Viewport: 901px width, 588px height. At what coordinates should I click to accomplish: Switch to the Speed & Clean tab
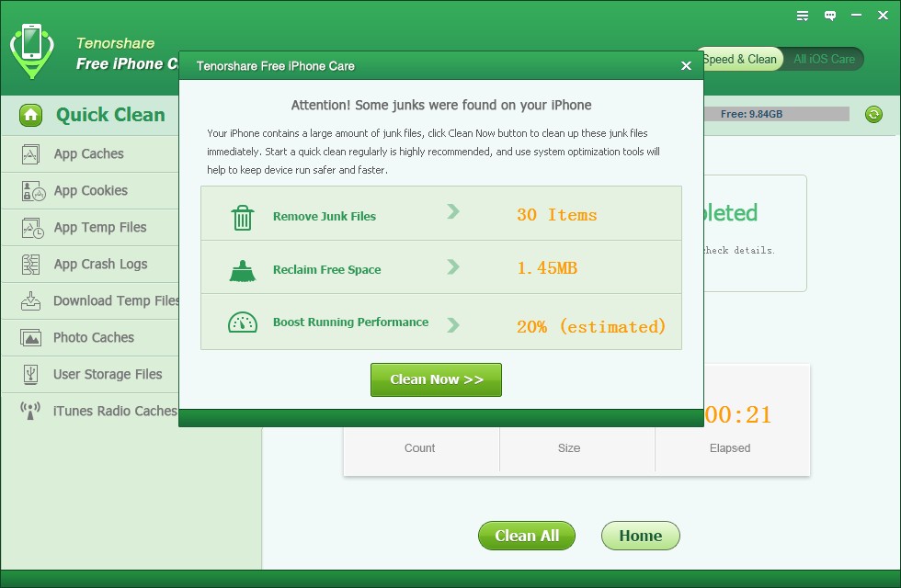click(x=740, y=59)
